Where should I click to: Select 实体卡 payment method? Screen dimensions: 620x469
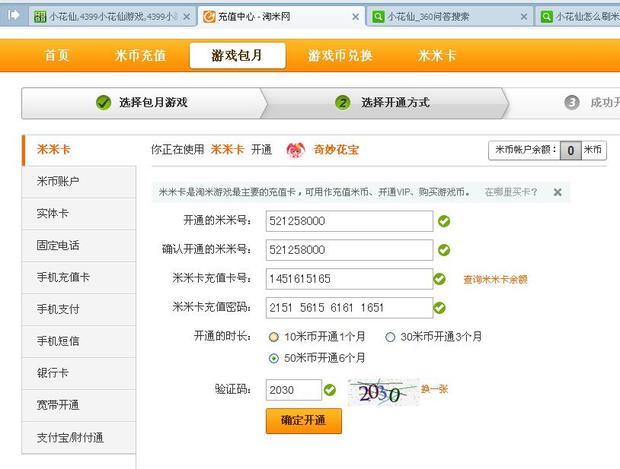[79, 214]
